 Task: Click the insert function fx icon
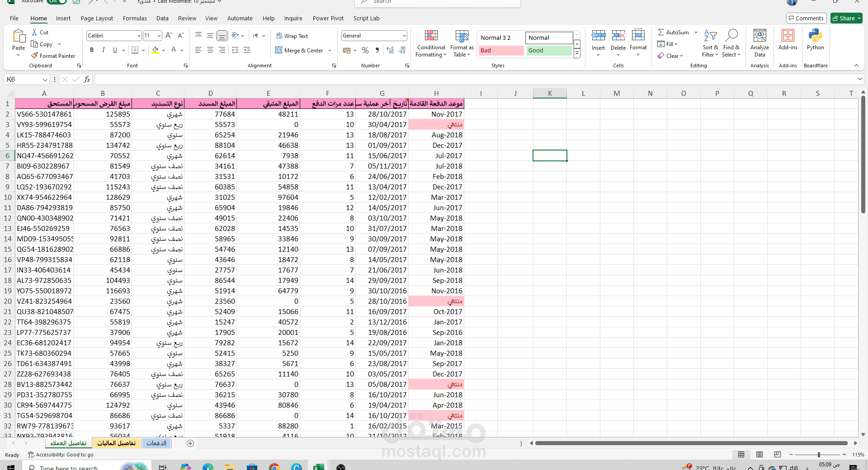(x=87, y=80)
